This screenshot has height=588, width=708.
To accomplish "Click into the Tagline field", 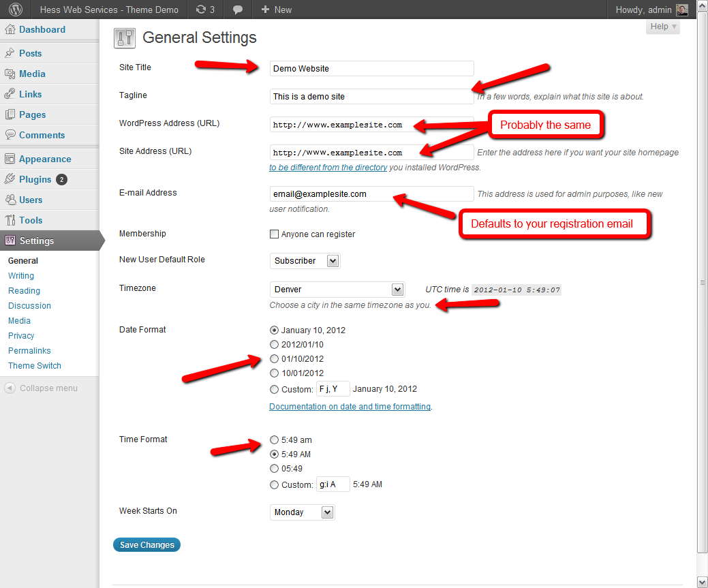I will (x=371, y=97).
